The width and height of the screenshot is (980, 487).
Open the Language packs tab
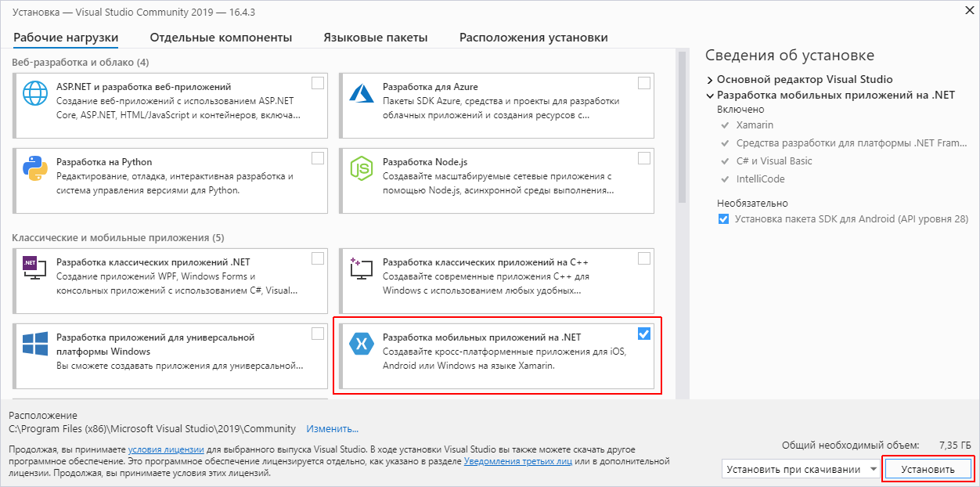tap(376, 38)
